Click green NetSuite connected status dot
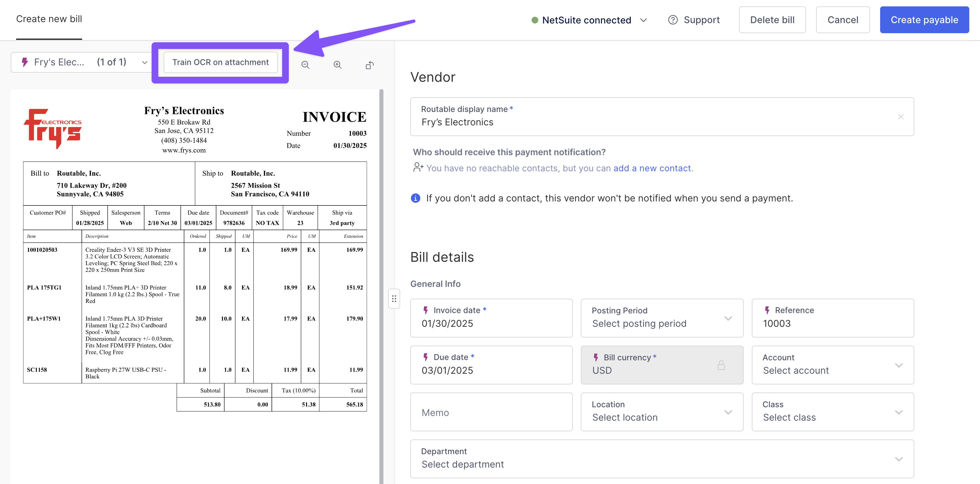The image size is (980, 484). 535,20
